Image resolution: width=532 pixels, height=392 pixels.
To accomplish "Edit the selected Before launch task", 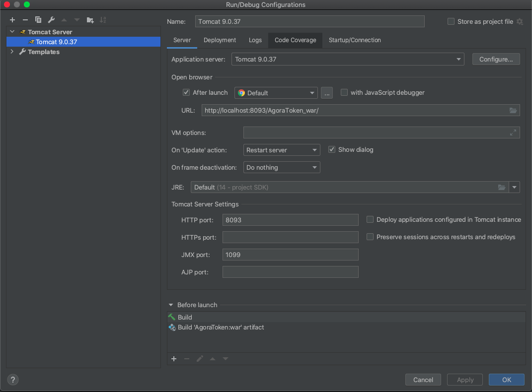I will click(x=200, y=359).
